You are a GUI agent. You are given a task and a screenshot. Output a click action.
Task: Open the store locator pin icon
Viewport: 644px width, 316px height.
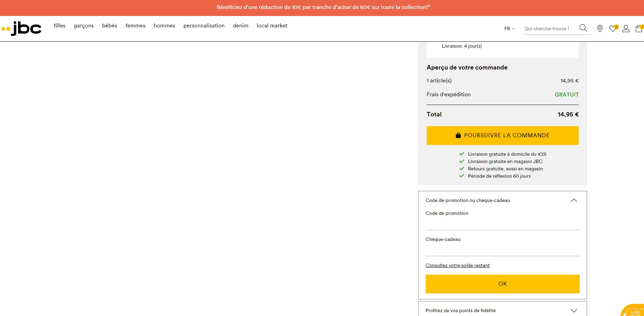(x=600, y=29)
